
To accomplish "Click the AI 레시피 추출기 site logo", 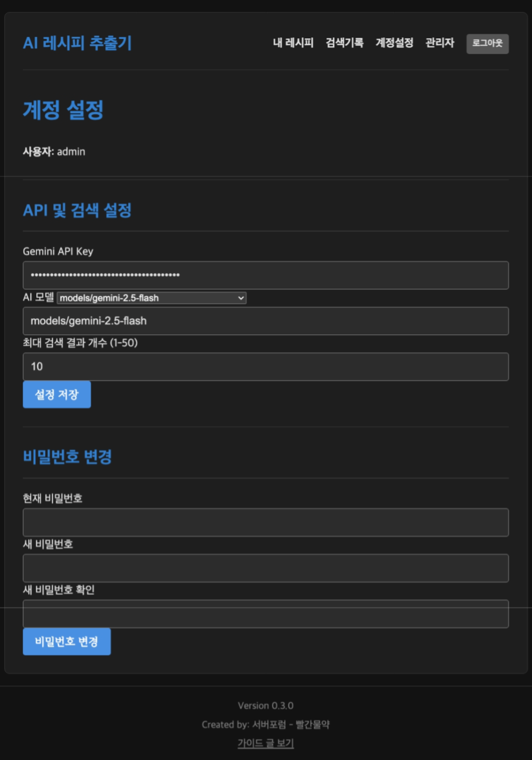I will coord(77,43).
